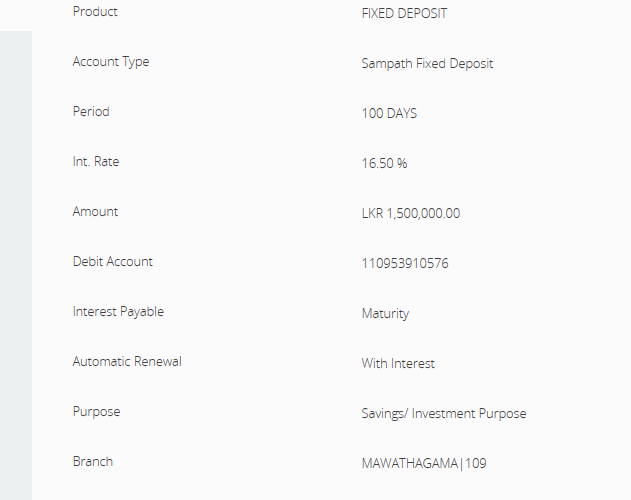Click the Purpose label
631x500 pixels.
(x=95, y=412)
